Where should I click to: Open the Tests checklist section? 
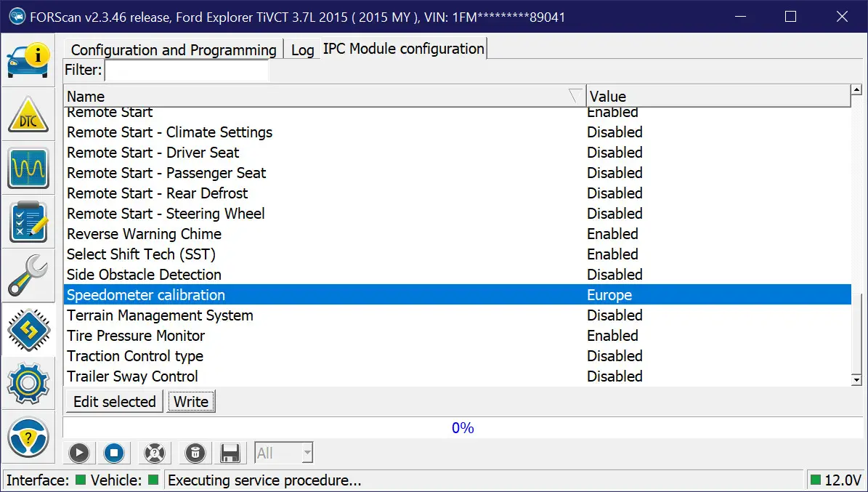click(x=28, y=222)
